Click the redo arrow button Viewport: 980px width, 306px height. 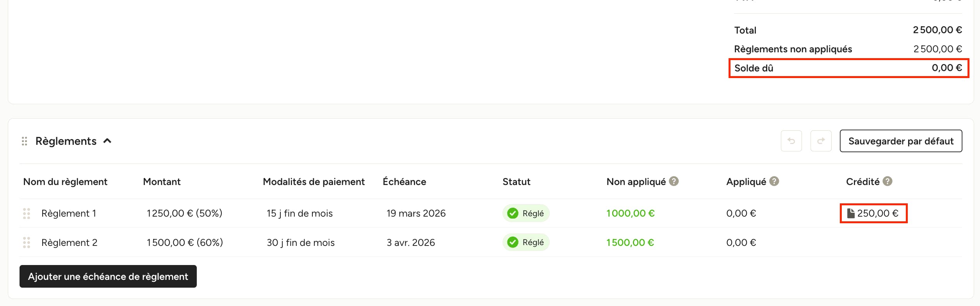[821, 141]
